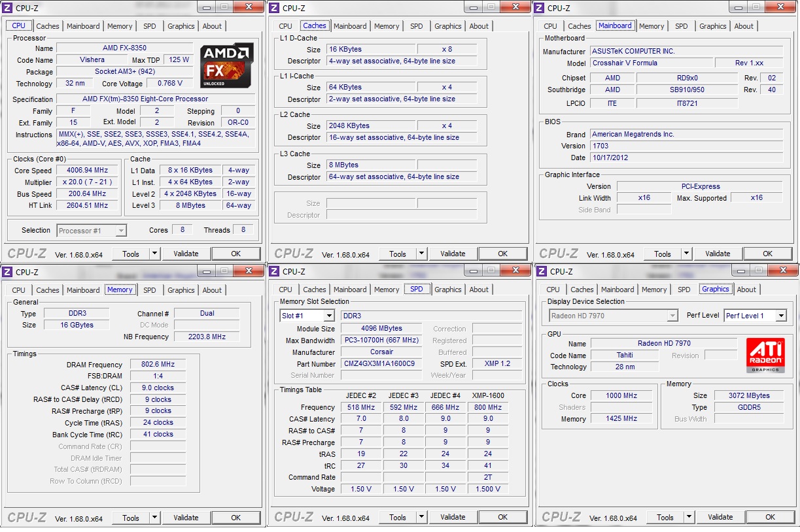Viewport: 800px width, 532px height.
Task: Open Tools dropdown arrow in CPU tab window
Action: coord(155,254)
